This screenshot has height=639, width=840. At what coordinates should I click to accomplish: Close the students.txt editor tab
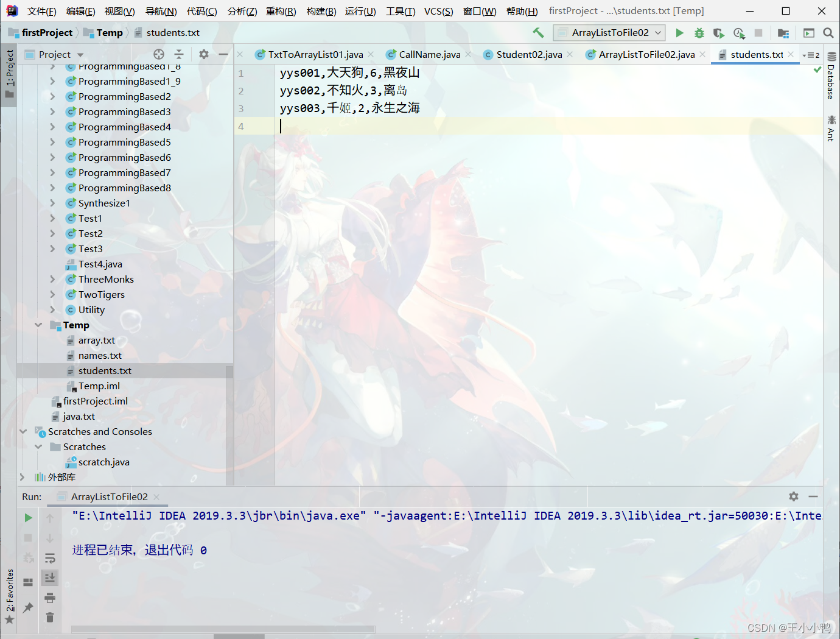point(791,54)
